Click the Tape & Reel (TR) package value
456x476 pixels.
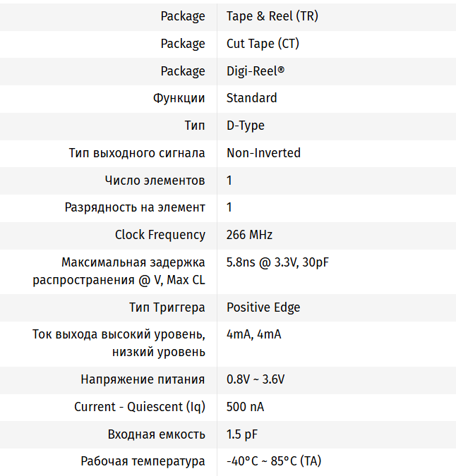pyautogui.click(x=272, y=16)
